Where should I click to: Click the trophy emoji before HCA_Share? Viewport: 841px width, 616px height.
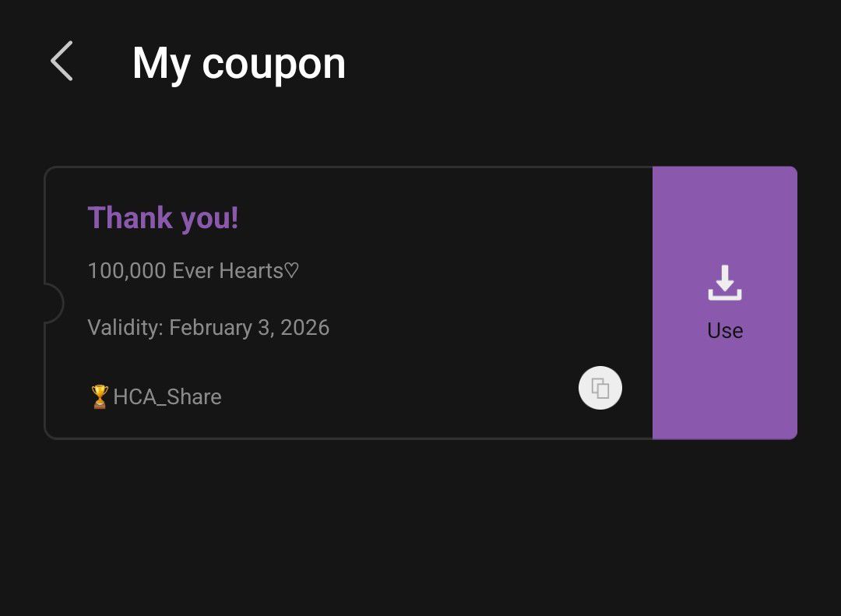point(99,397)
